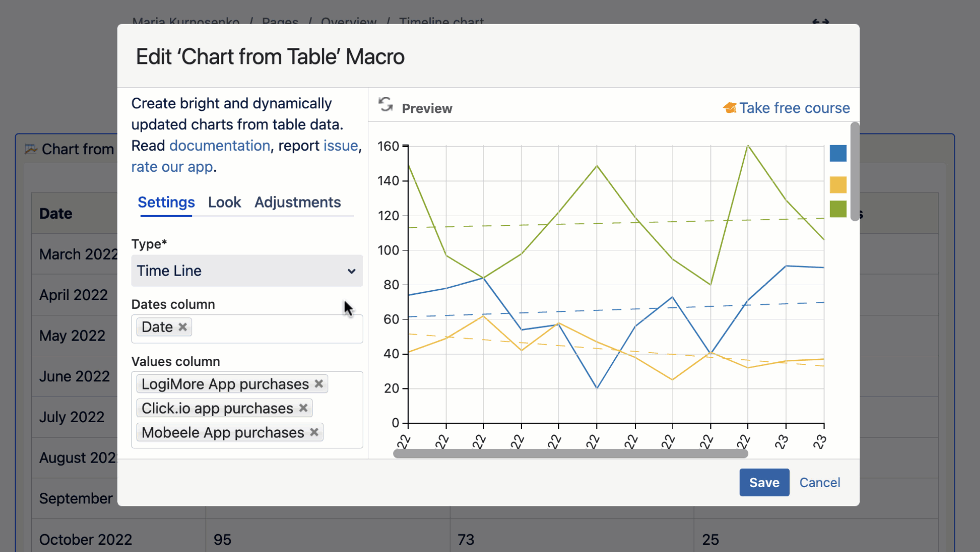Click the Maria Kurnosenko breadcrumb link
Viewport: 980px width, 552px height.
tap(186, 21)
